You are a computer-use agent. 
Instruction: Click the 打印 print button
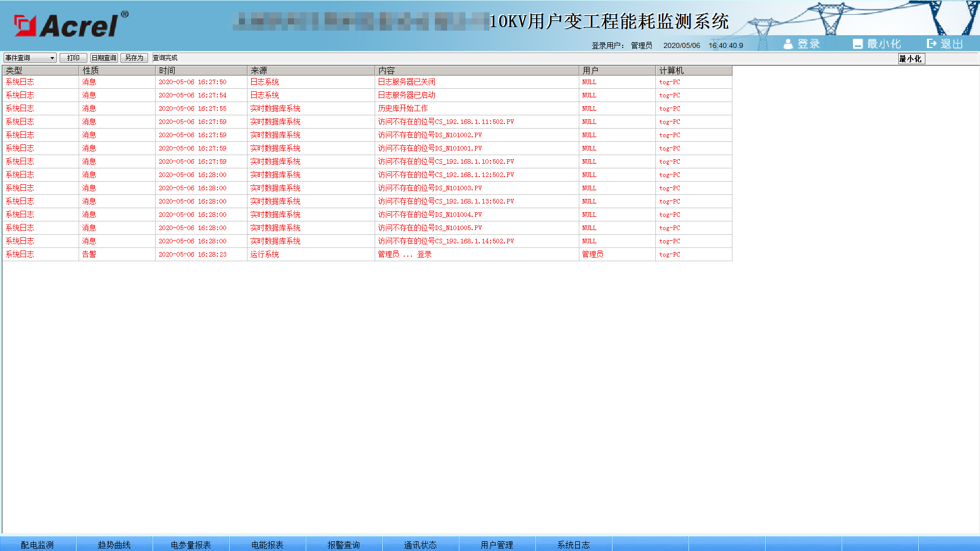(x=73, y=58)
